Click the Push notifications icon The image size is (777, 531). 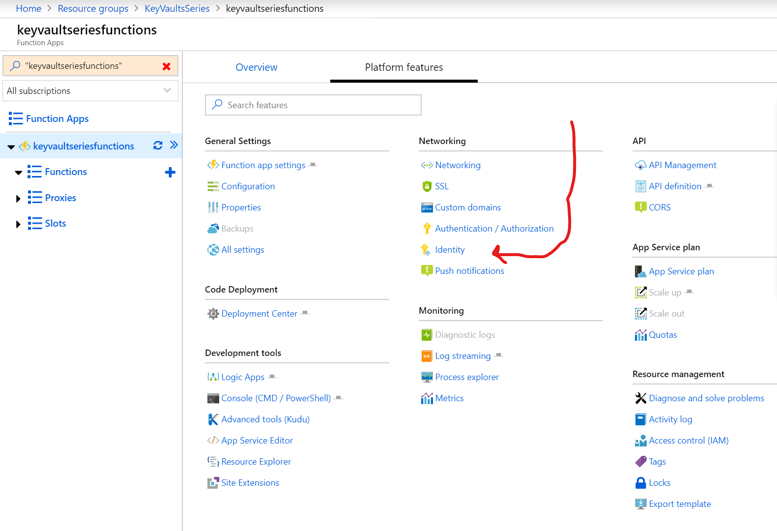pos(427,270)
